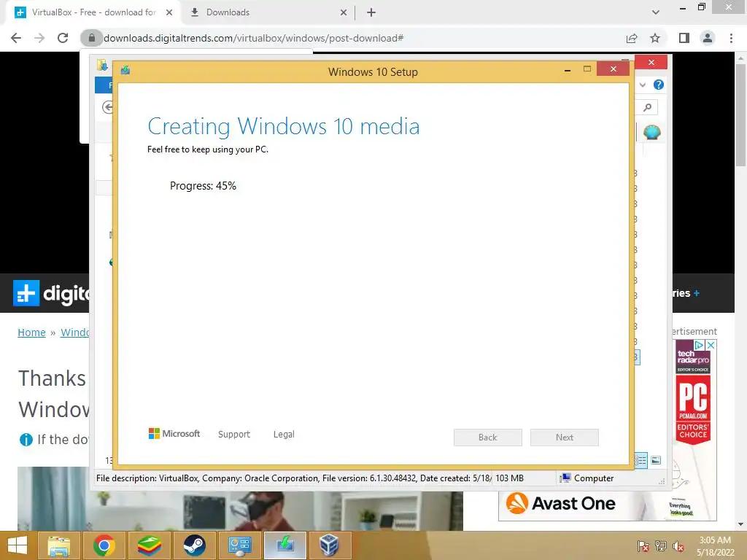
Task: Open File Explorer from the taskbar
Action: tap(58, 545)
